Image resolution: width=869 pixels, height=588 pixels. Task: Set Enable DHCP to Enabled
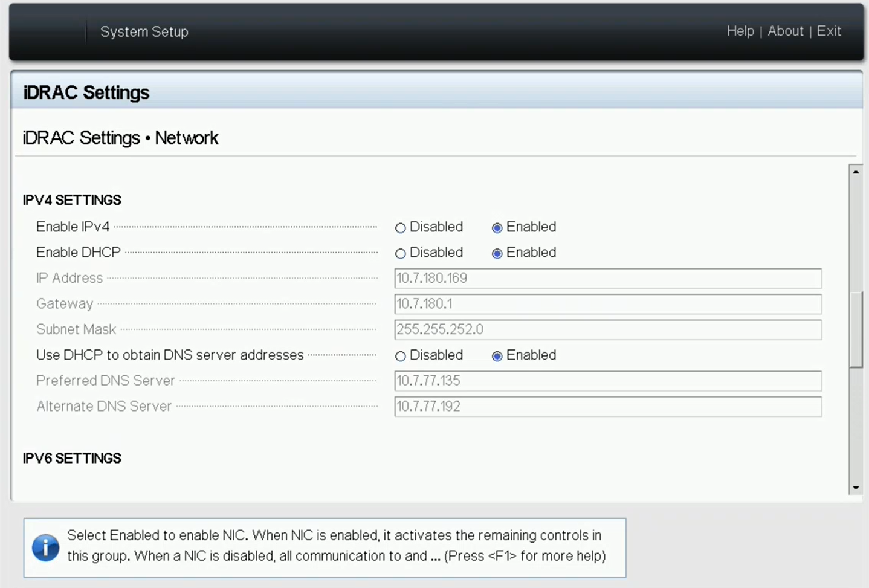497,253
